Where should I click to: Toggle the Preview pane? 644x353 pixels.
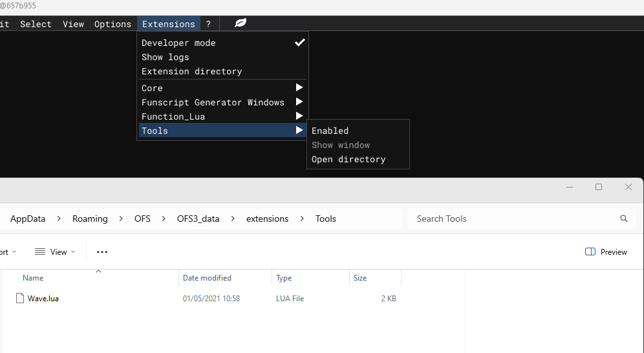(606, 252)
